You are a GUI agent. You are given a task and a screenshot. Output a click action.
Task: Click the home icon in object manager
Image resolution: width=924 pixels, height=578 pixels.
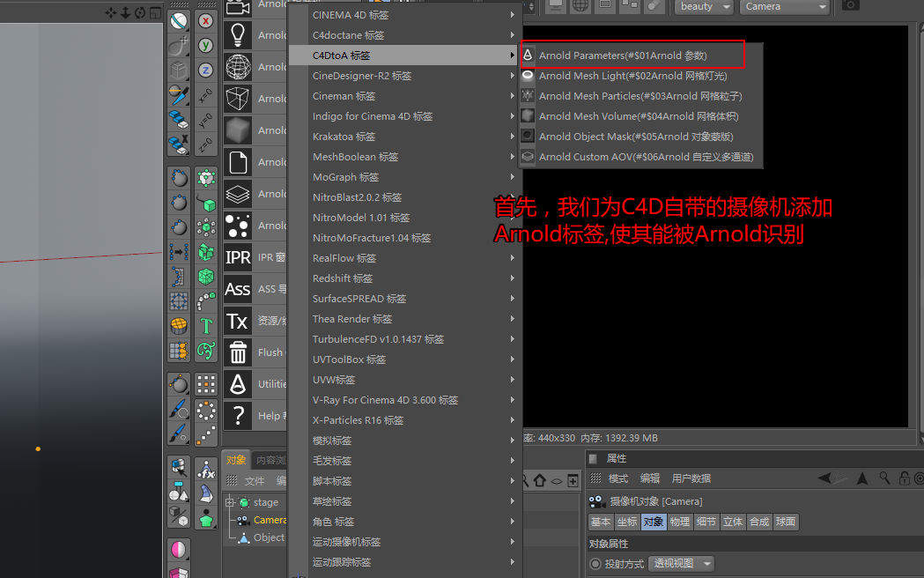pyautogui.click(x=540, y=481)
